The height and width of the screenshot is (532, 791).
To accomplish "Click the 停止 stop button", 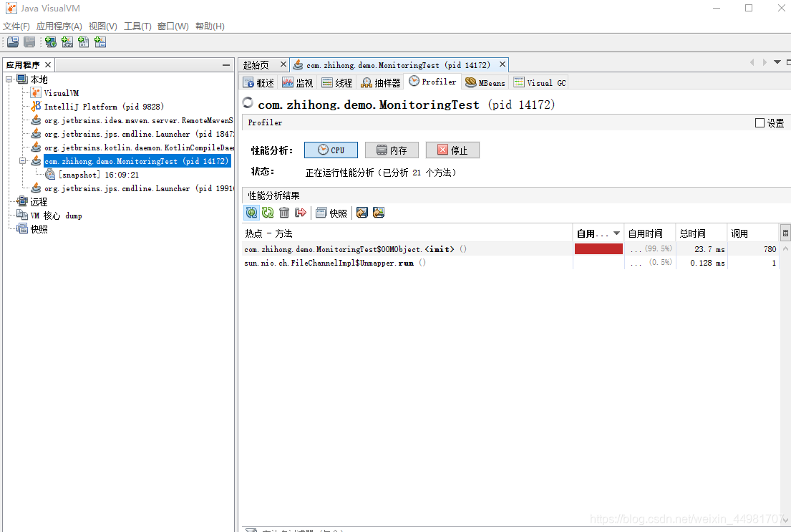I will coord(452,150).
